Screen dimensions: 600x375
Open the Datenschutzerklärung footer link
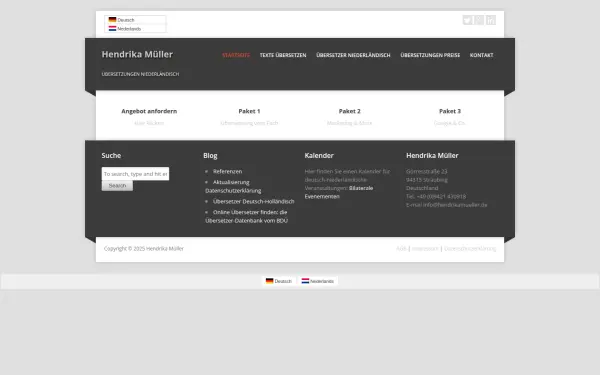(470, 249)
